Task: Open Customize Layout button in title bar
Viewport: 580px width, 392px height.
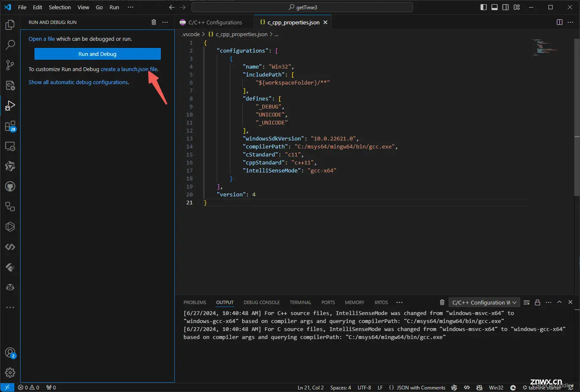Action: pos(516,7)
